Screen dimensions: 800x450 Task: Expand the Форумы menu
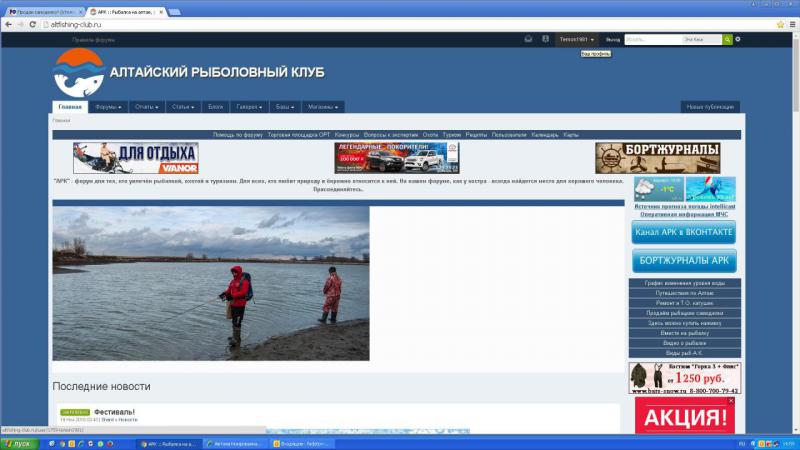(108, 107)
